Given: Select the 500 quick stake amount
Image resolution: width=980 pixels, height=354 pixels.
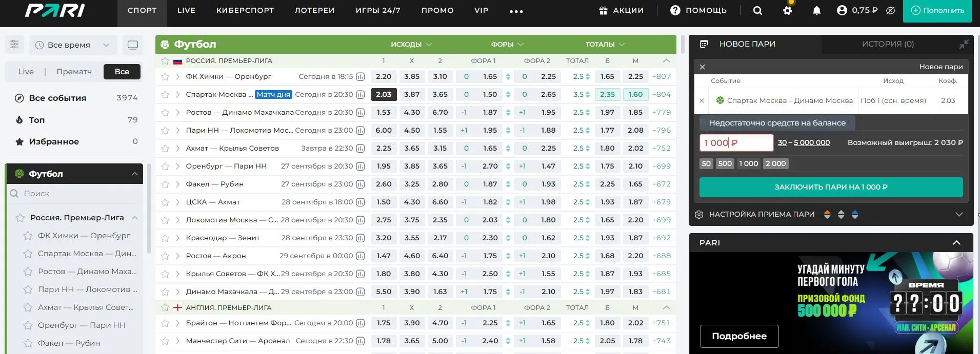Looking at the screenshot, I should pyautogui.click(x=725, y=163).
